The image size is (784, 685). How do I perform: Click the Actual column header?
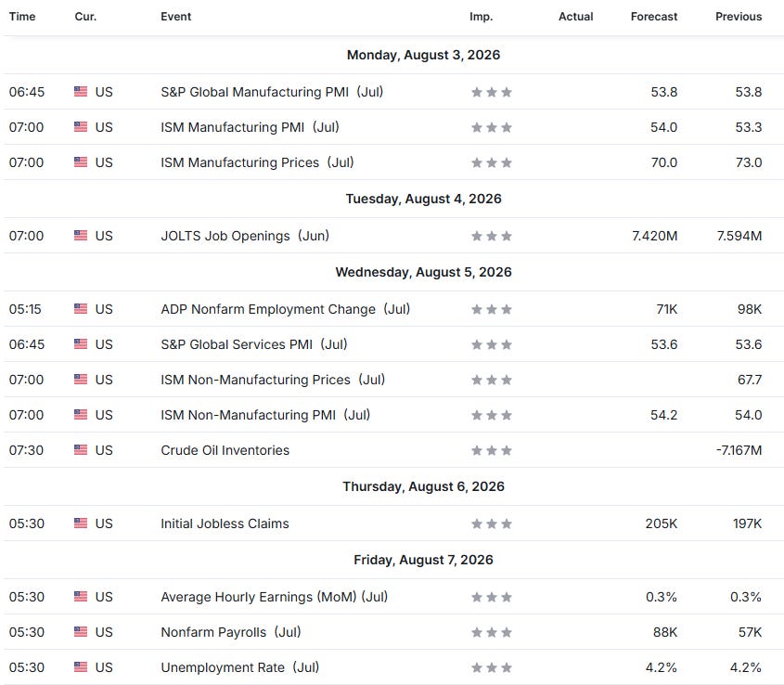[575, 17]
